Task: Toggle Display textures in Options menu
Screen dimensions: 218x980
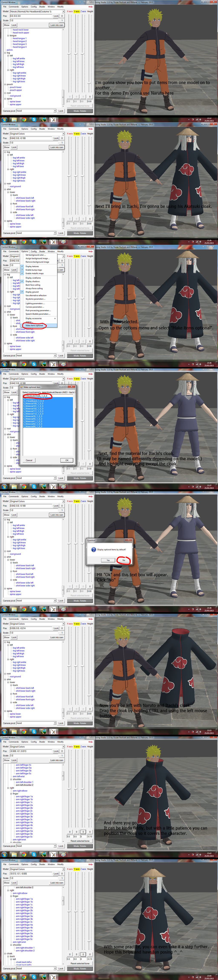Action: [32, 266]
